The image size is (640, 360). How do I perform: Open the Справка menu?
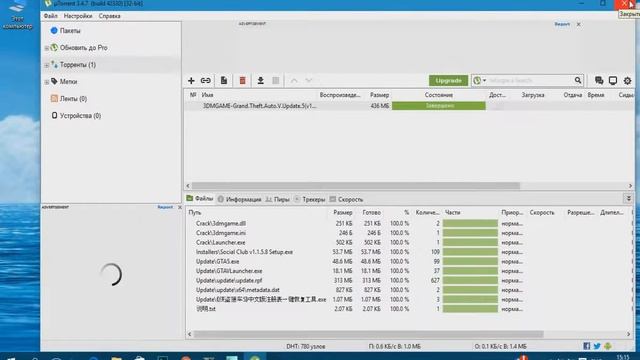[109, 16]
